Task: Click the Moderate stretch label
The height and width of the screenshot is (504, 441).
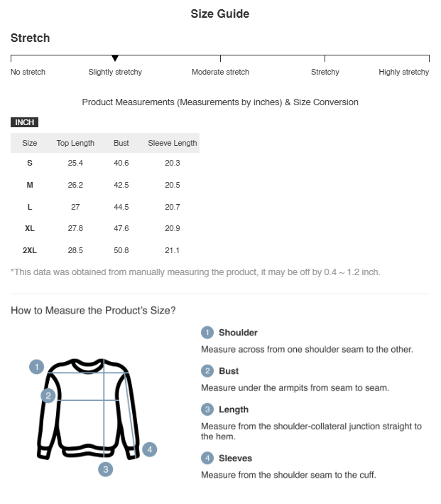Action: pyautogui.click(x=220, y=72)
